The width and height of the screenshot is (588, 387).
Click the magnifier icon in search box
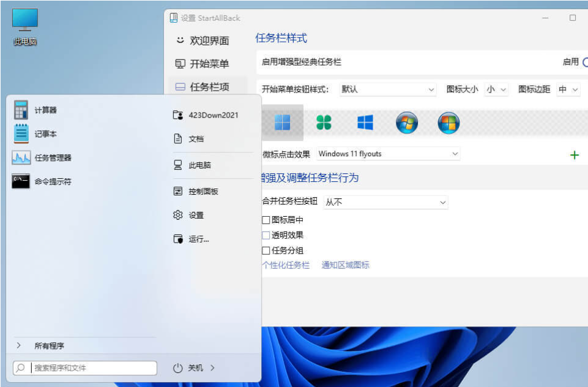(21, 368)
